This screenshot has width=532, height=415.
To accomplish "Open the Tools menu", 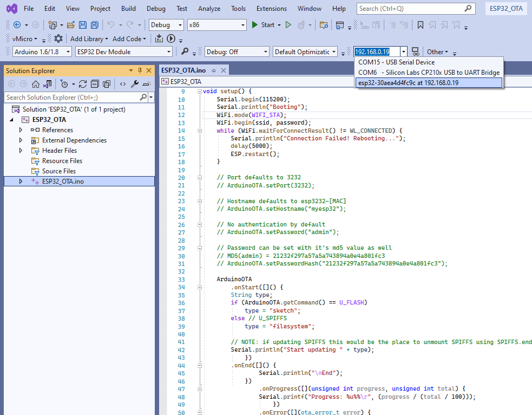I will pyautogui.click(x=238, y=9).
